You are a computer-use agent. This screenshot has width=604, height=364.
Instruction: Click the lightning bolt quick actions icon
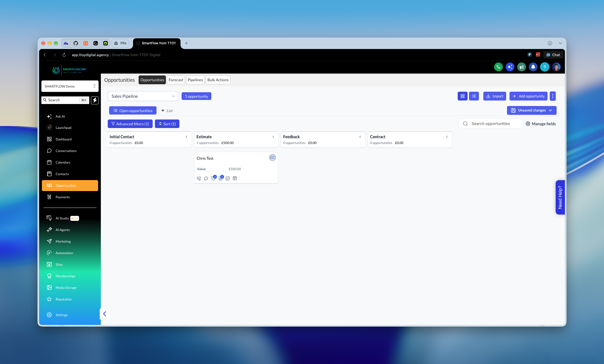(x=95, y=100)
